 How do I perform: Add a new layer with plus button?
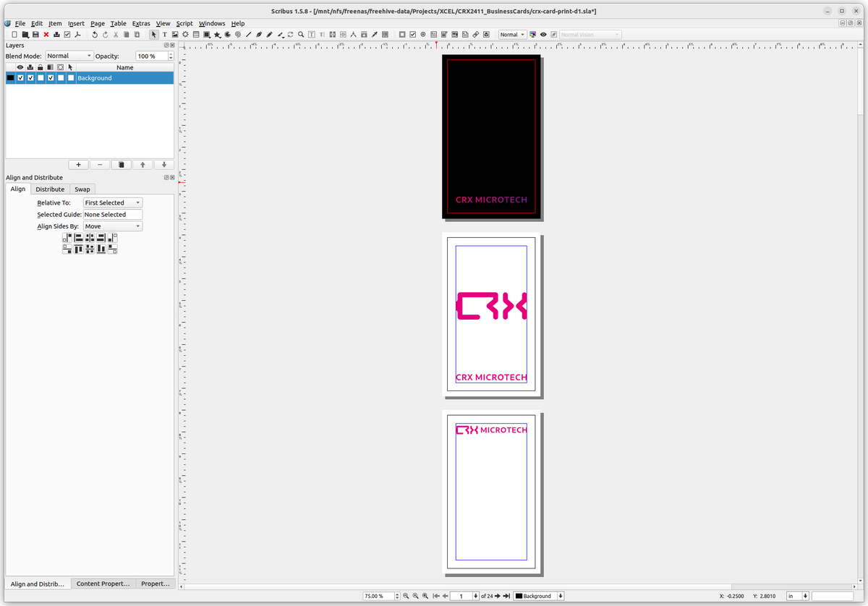point(78,165)
